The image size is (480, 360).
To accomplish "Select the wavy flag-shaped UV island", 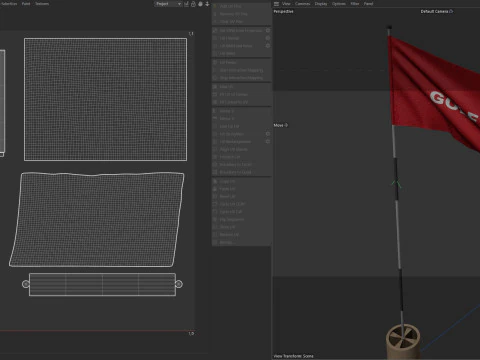I will coord(97,220).
